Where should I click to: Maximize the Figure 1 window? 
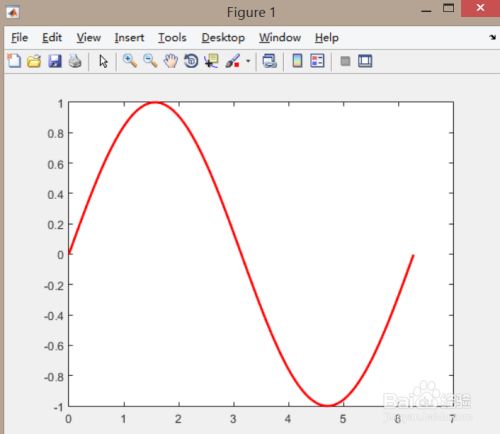pos(448,8)
